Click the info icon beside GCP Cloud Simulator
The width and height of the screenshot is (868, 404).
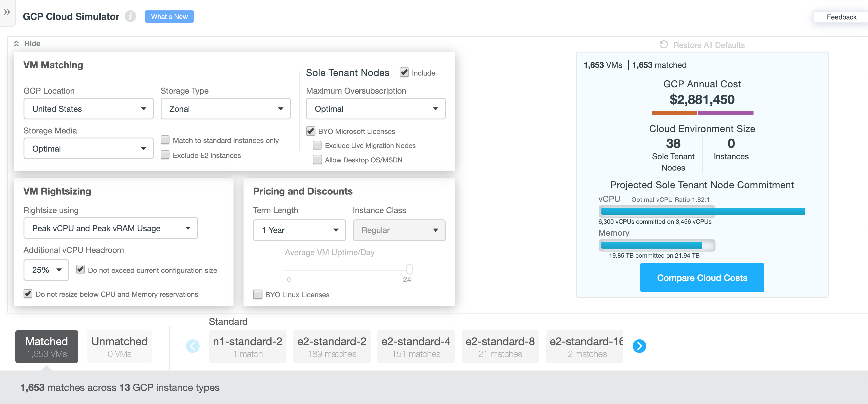pos(130,17)
